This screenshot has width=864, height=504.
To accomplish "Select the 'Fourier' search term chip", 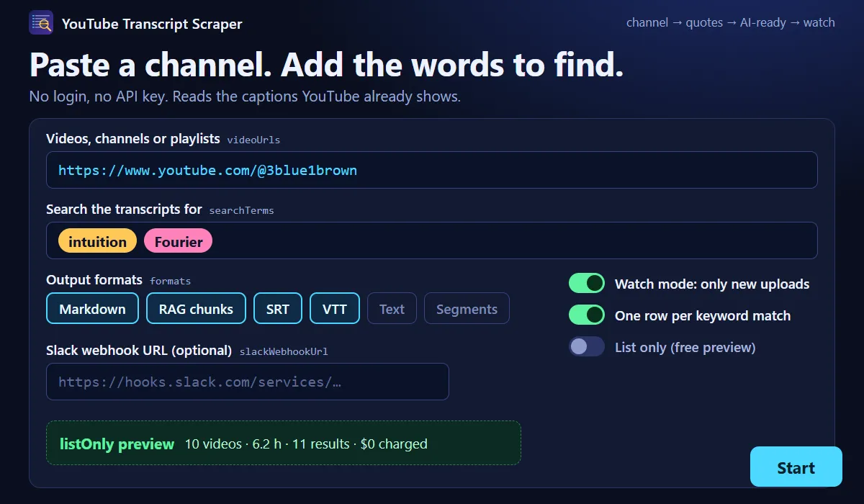I will (179, 241).
